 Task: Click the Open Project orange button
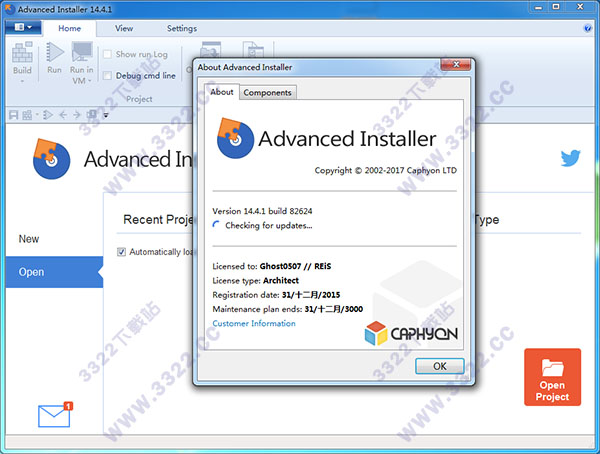click(553, 377)
